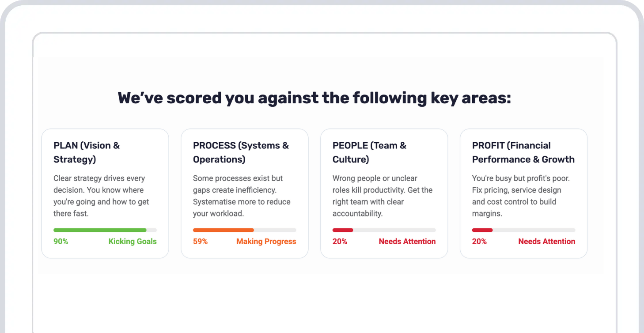Click the "We've scored you against" heading
The image size is (644, 333).
[x=314, y=98]
